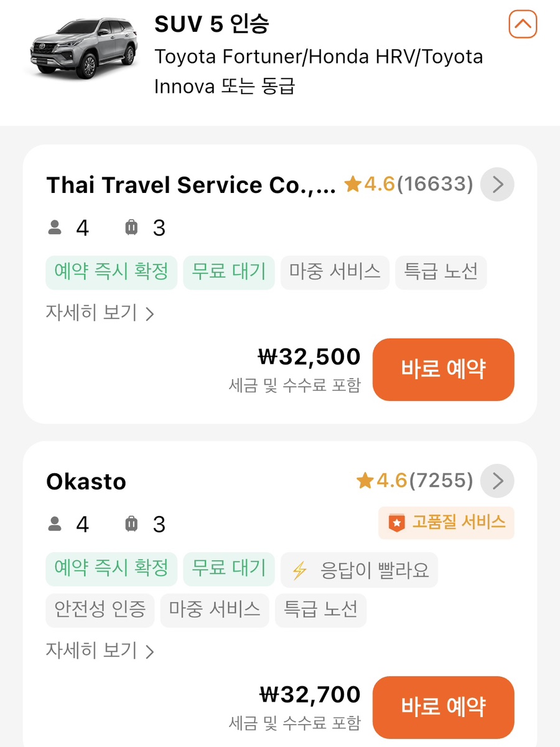Tap Thai Travel Service star rating icon

tap(353, 184)
